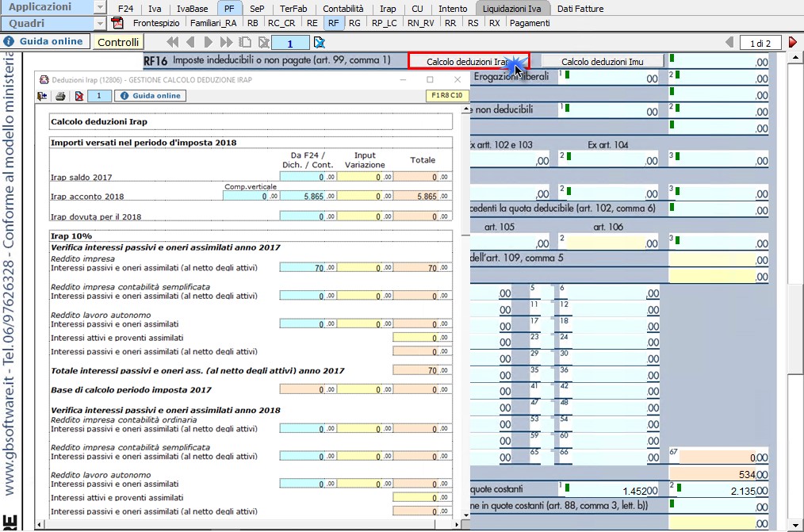Click the Controlli button
Image resolution: width=804 pixels, height=532 pixels.
coord(118,42)
